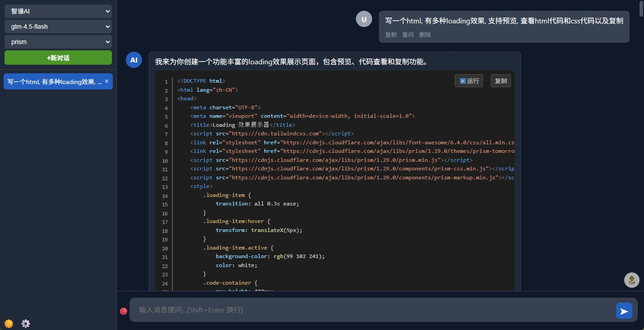Send message with arrow button
The image size is (644, 330).
624,311
